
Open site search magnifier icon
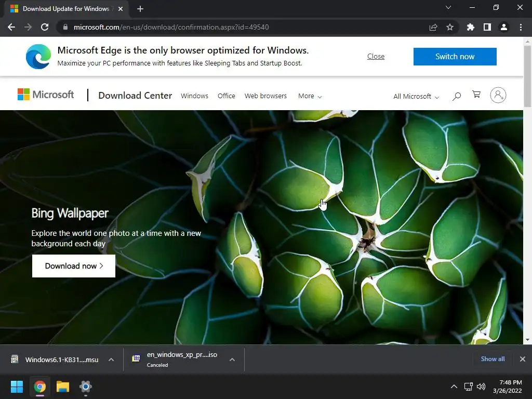click(x=457, y=96)
